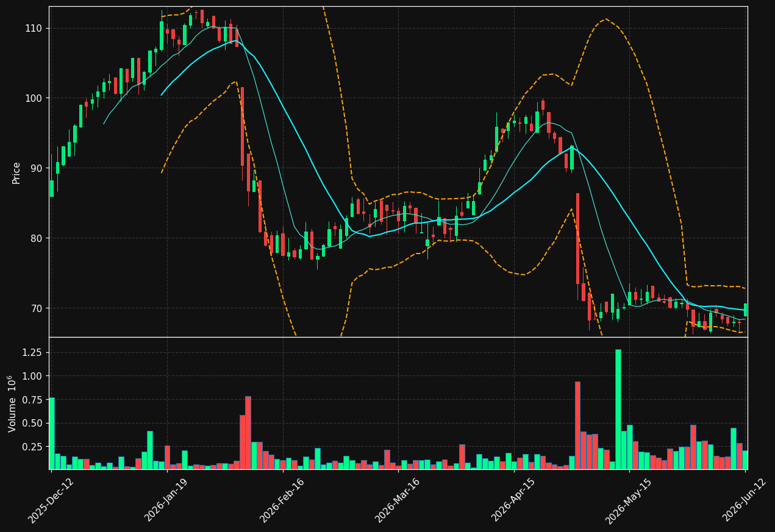Image resolution: width=775 pixels, height=532 pixels.
Task: Click the 2026-Jan-19 date label
Action: pyautogui.click(x=166, y=500)
